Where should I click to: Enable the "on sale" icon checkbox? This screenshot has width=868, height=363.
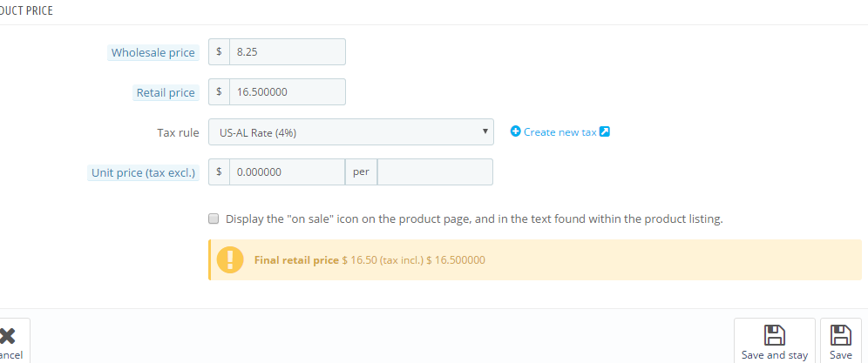pos(214,219)
